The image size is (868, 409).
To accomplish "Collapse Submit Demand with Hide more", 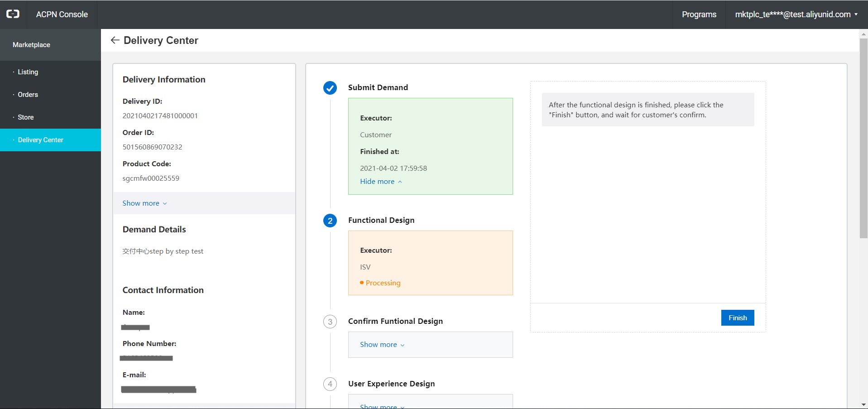I will coord(381,182).
